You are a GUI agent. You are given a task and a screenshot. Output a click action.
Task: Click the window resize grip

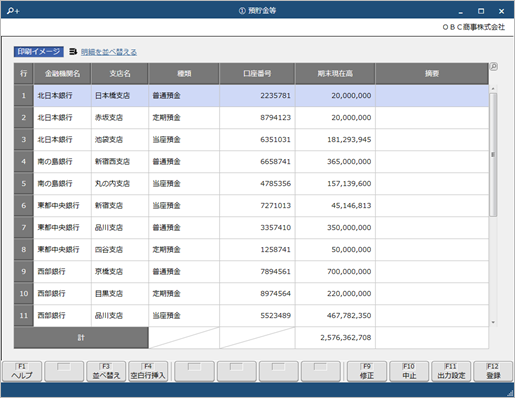click(x=510, y=393)
